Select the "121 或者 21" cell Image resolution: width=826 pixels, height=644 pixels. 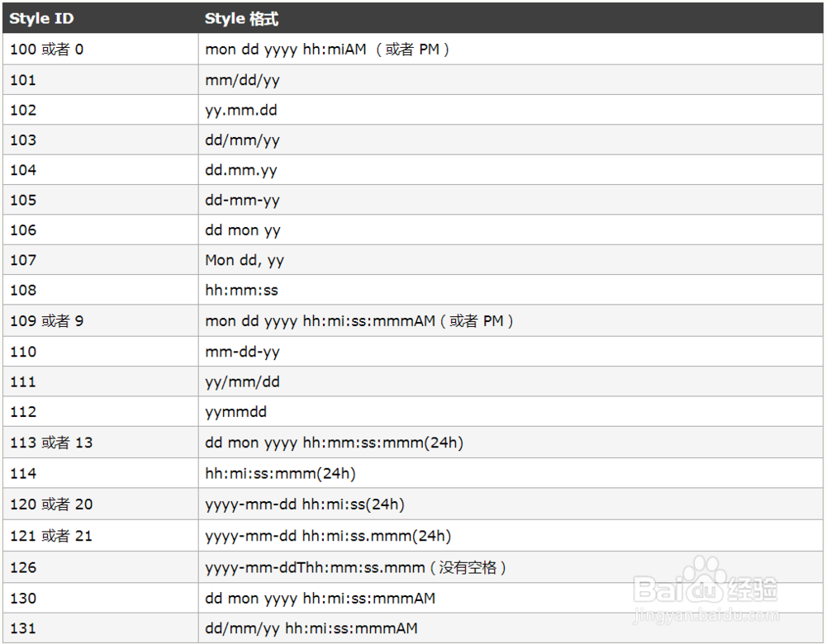point(51,536)
